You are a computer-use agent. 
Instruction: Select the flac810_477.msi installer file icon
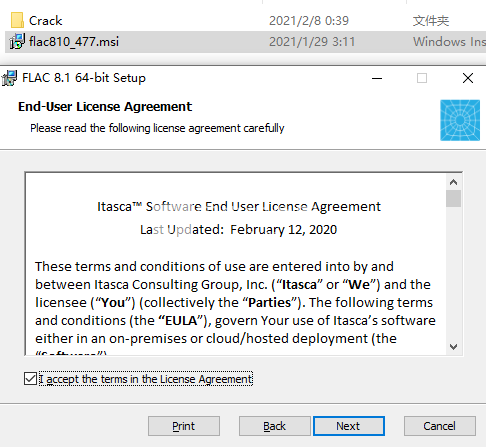click(x=17, y=42)
